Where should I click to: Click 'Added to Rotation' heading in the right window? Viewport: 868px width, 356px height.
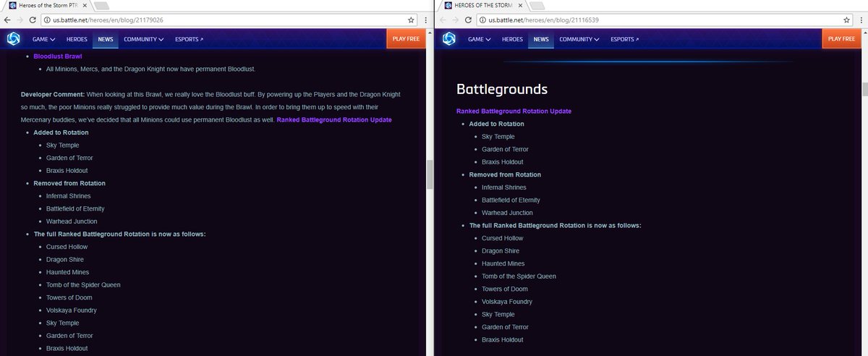496,124
